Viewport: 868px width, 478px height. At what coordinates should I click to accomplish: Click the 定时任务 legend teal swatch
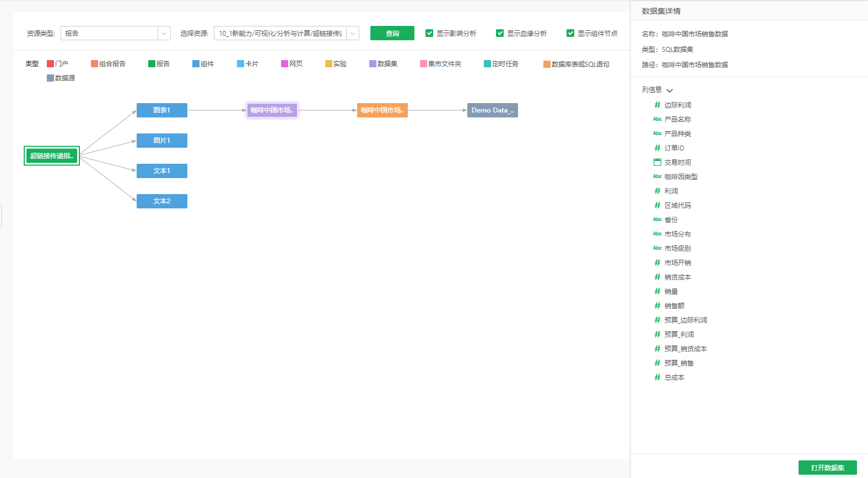pyautogui.click(x=487, y=64)
